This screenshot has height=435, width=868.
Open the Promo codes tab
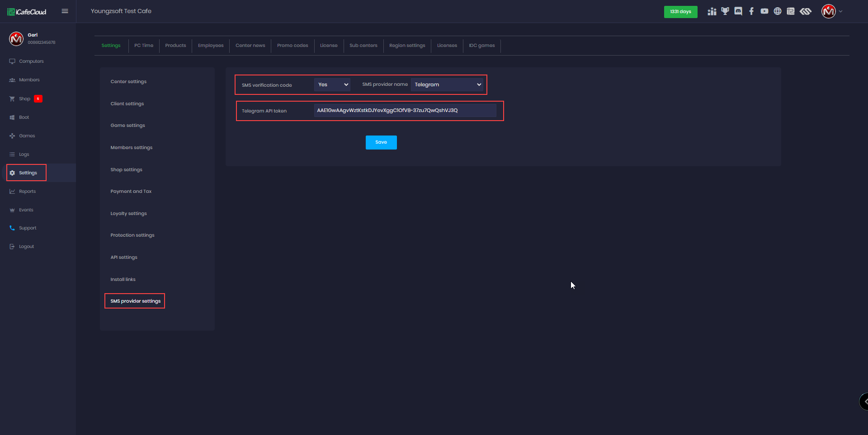click(292, 46)
